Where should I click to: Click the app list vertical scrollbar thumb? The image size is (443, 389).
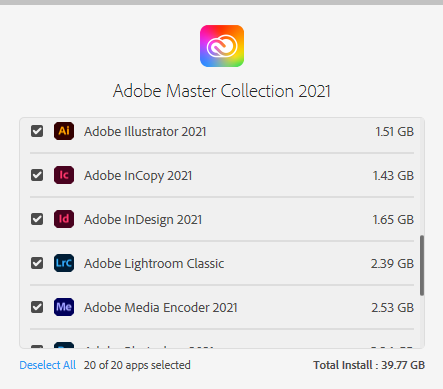pos(422,265)
